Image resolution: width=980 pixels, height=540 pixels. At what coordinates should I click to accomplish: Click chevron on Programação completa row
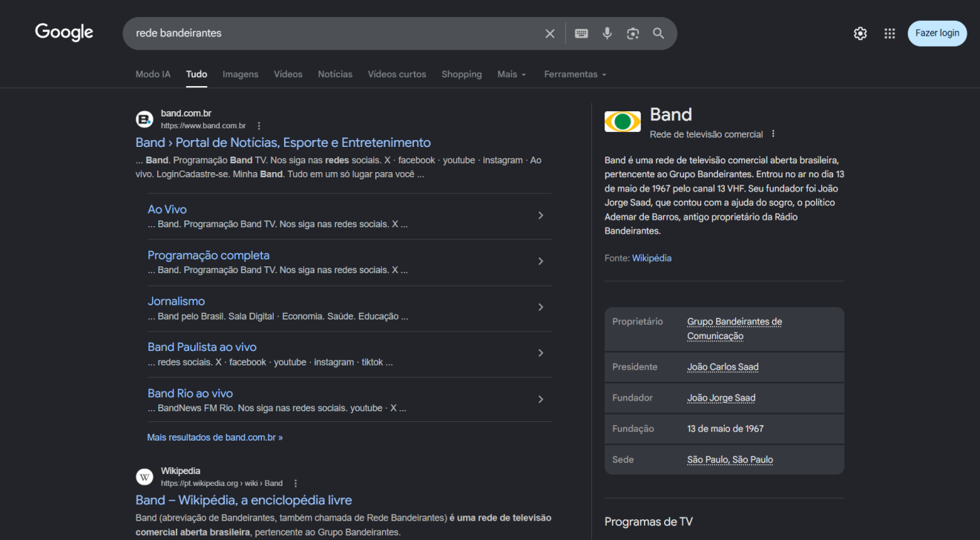[x=541, y=261]
